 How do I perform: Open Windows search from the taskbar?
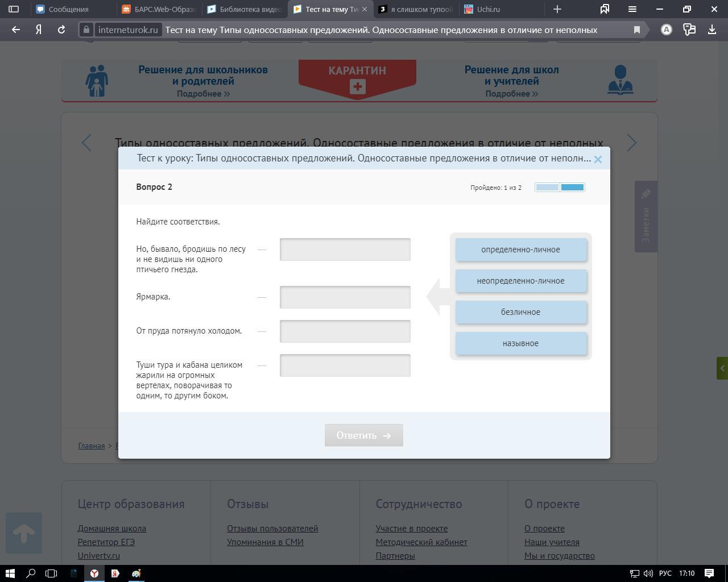click(31, 573)
